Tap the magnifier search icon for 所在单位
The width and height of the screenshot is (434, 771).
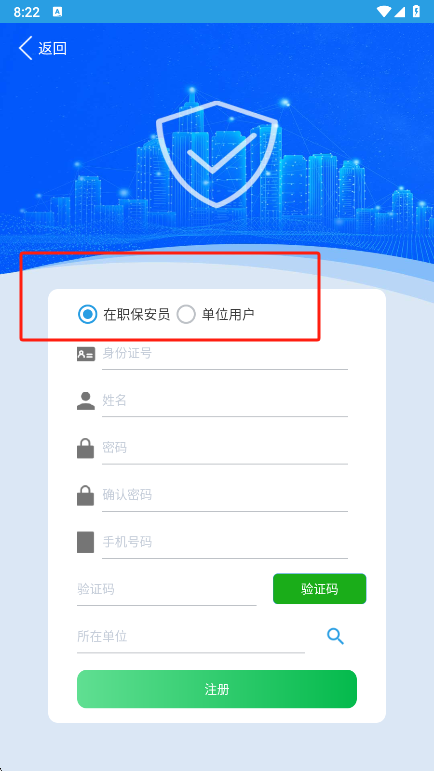[336, 636]
